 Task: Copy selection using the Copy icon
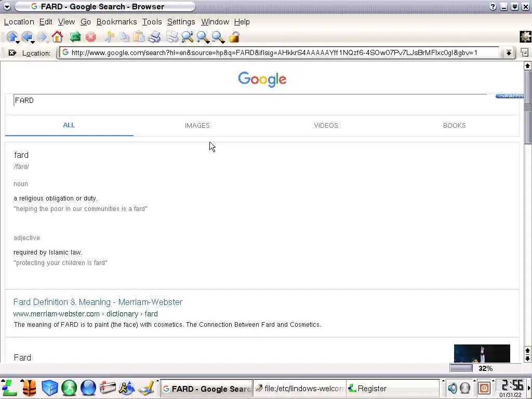[x=124, y=37]
